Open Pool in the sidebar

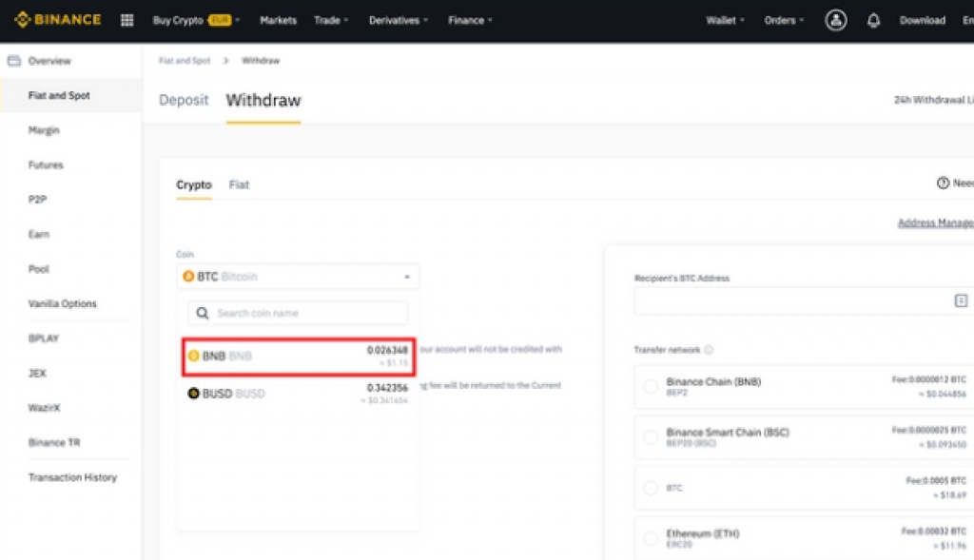(38, 269)
